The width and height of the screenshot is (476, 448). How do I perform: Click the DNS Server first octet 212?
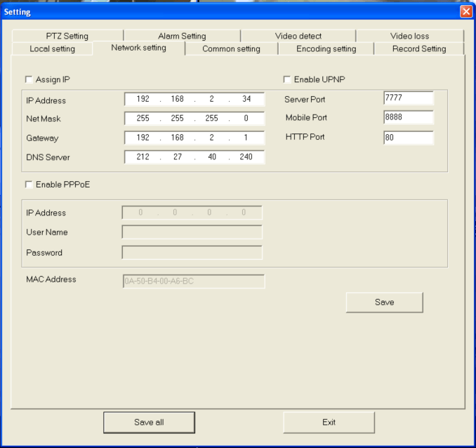coord(143,157)
